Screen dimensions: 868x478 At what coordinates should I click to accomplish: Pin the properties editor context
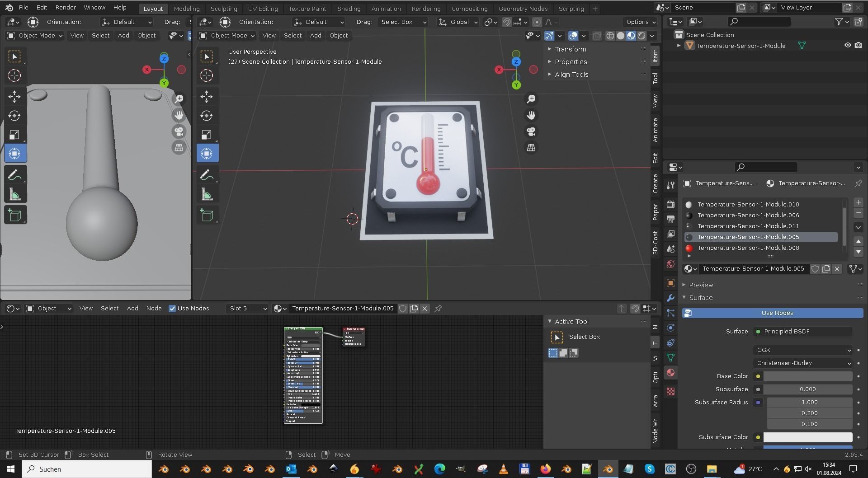[858, 183]
